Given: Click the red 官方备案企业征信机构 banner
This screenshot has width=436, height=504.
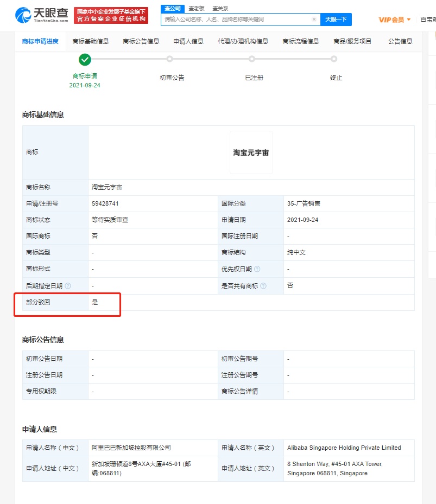Looking at the screenshot, I should pyautogui.click(x=111, y=15).
